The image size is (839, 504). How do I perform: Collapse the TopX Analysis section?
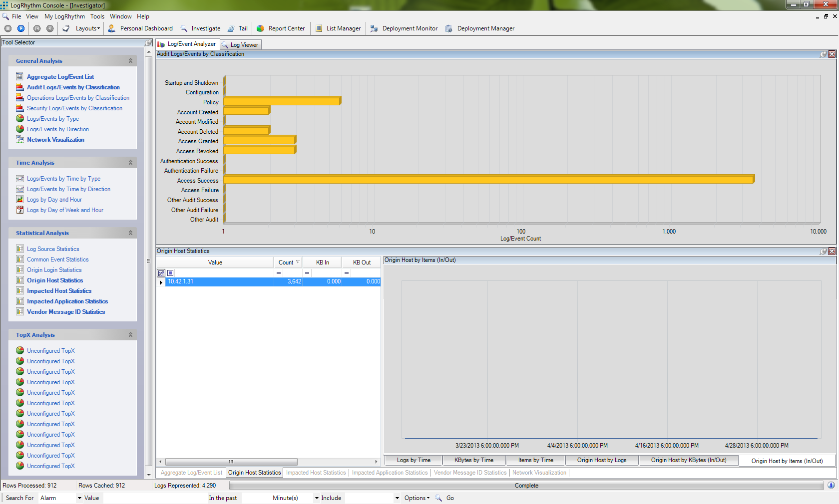click(x=130, y=334)
